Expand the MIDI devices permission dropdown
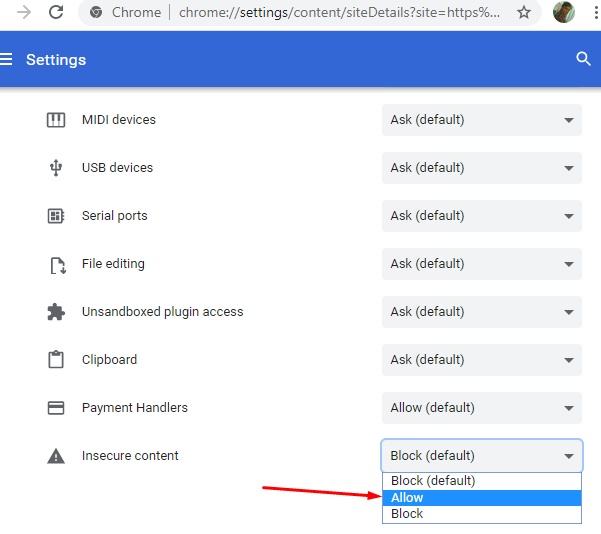The width and height of the screenshot is (601, 534). coord(481,120)
